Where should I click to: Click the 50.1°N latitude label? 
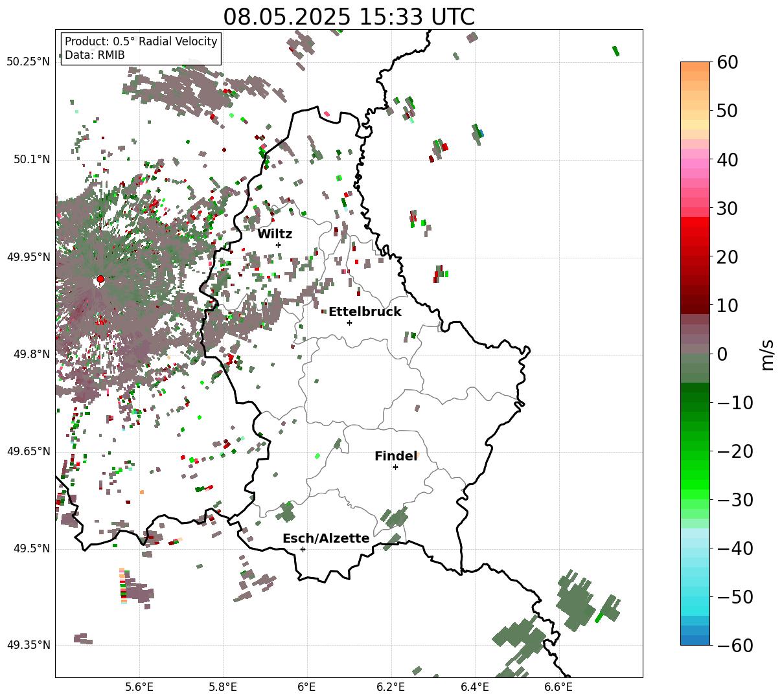point(32,159)
